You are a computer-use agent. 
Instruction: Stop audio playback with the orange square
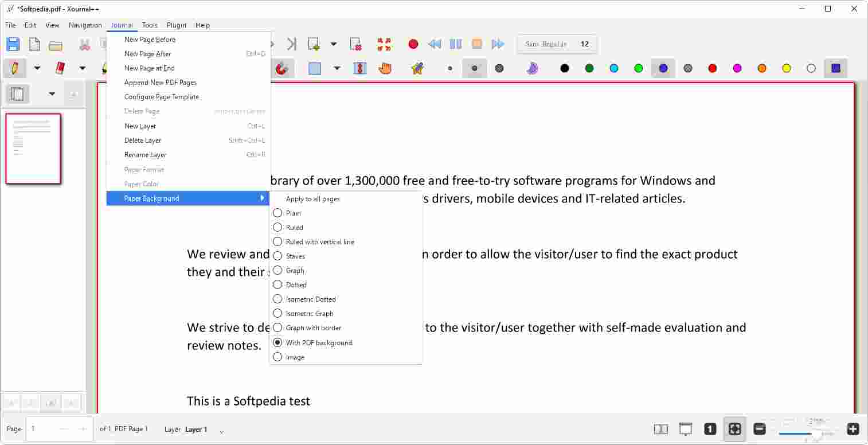pos(477,44)
